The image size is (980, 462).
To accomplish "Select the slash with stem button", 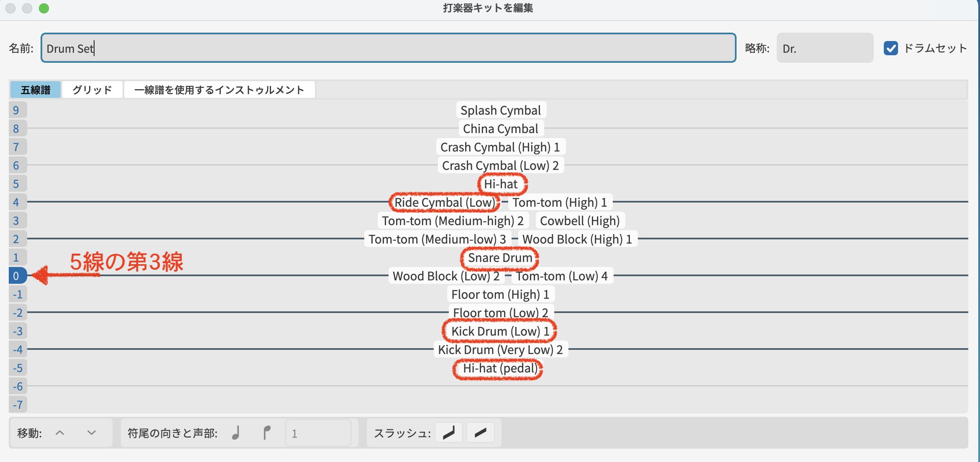I will coord(449,433).
